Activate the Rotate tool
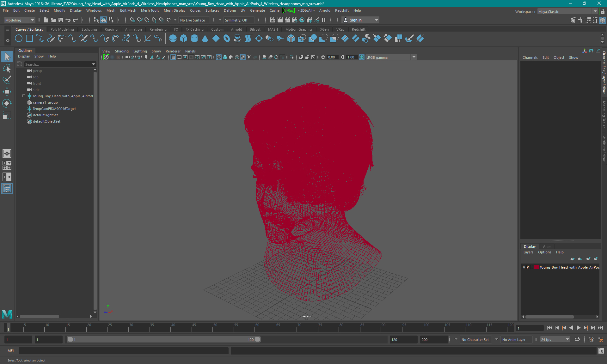 [x=7, y=103]
